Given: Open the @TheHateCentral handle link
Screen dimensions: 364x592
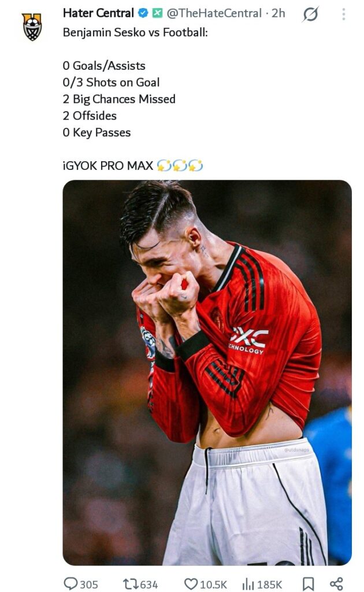Looking at the screenshot, I should click(x=214, y=13).
